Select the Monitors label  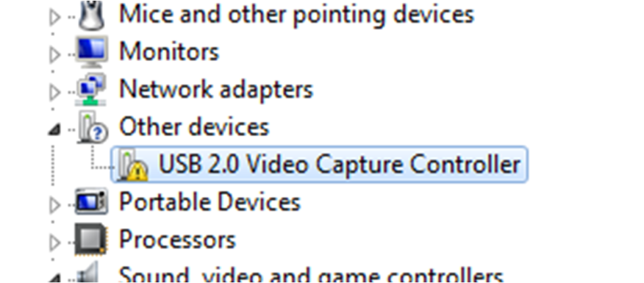point(169,52)
